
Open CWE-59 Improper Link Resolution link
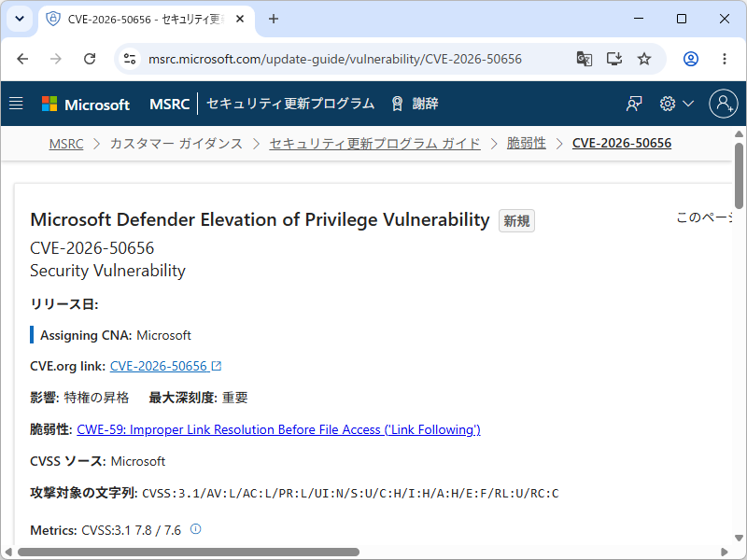(278, 430)
